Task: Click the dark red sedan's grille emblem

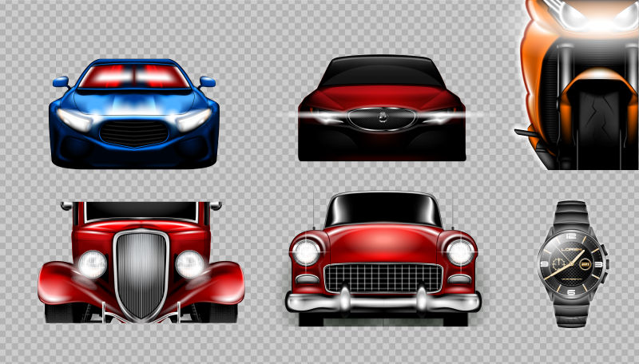Action: (x=383, y=118)
